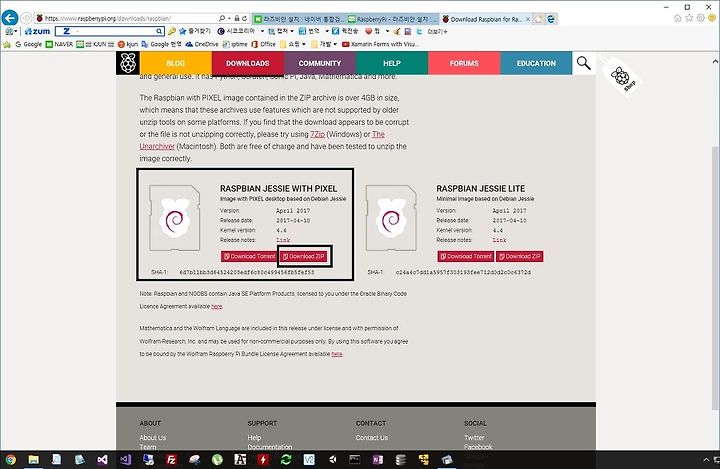Click the search magnifier in address bar
The height and width of the screenshot is (469, 720).
(x=222, y=18)
